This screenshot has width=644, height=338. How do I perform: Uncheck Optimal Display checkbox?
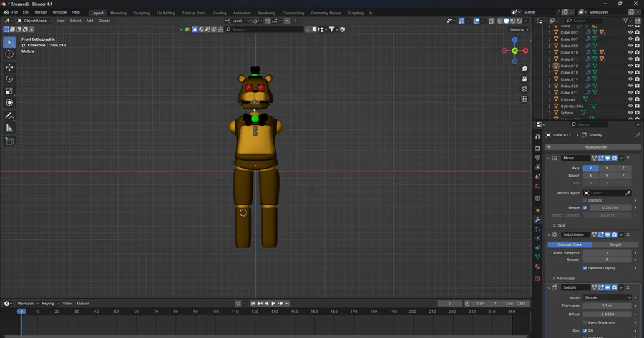point(585,268)
